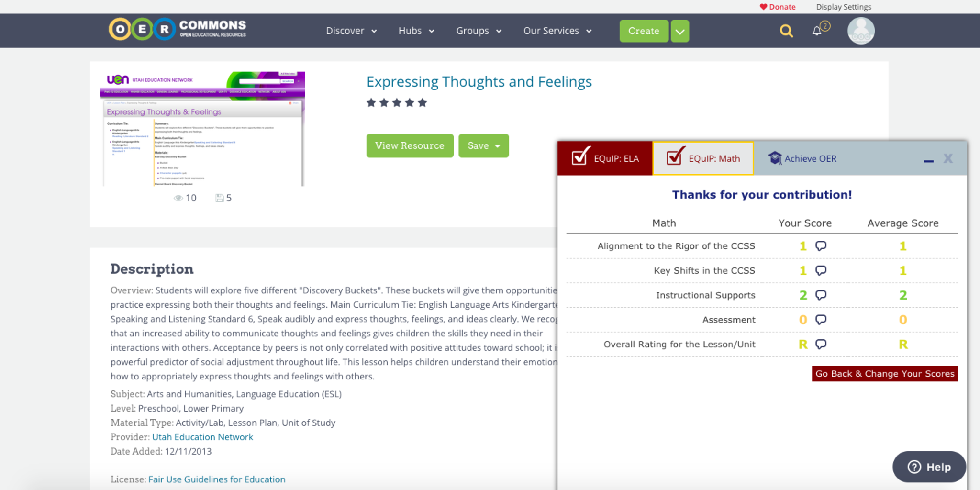
Task: Open comment for Assessment score
Action: 821,320
